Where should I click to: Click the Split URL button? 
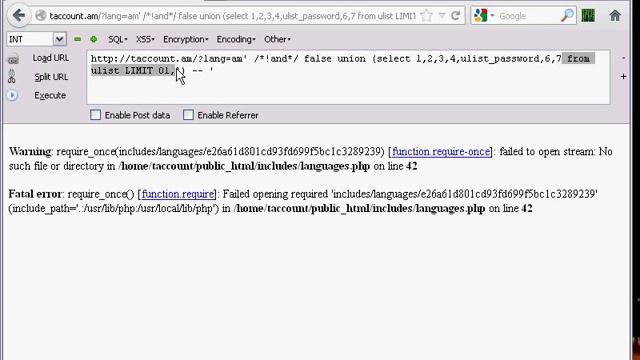click(51, 77)
